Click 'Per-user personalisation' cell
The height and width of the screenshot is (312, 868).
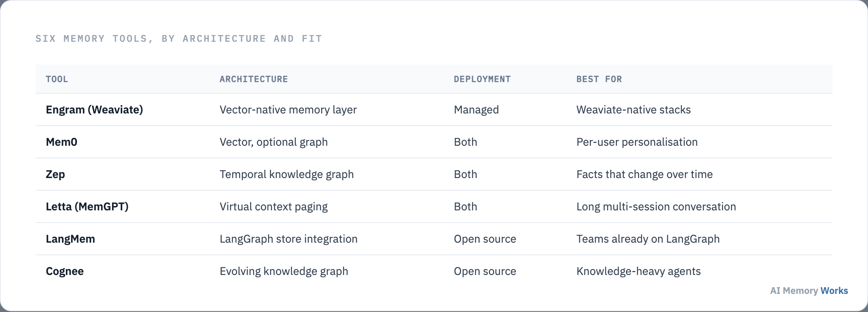point(637,142)
